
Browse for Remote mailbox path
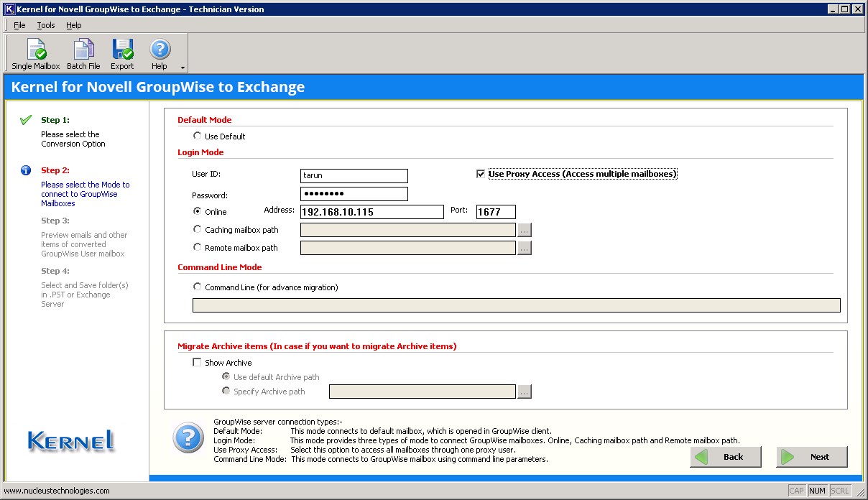[525, 248]
